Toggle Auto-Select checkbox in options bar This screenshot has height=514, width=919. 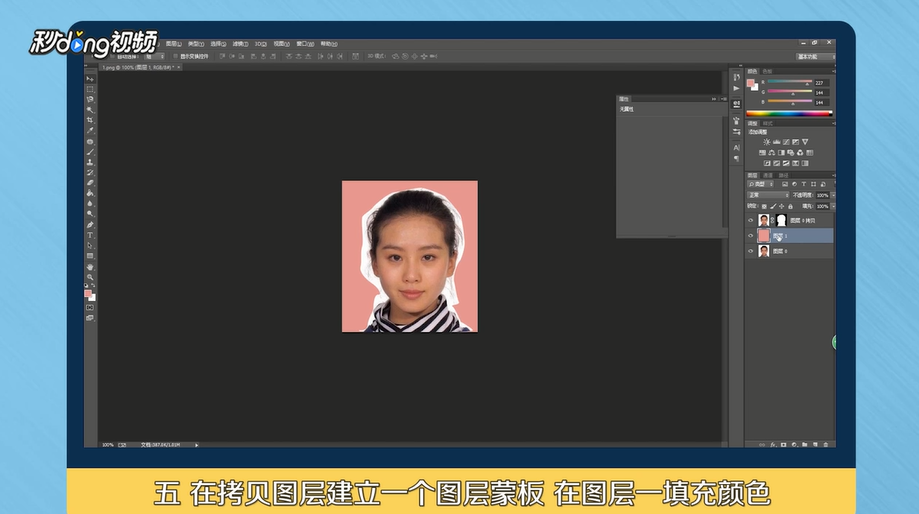(113, 56)
